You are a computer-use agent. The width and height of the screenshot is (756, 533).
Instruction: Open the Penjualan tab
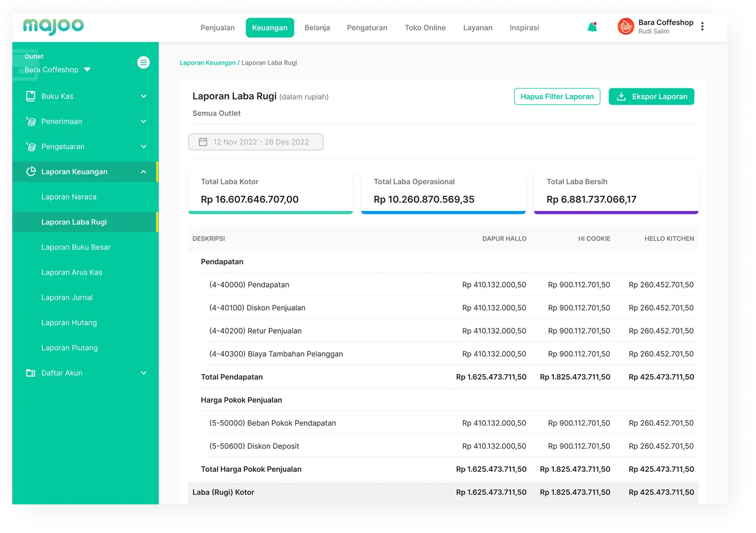[218, 28]
